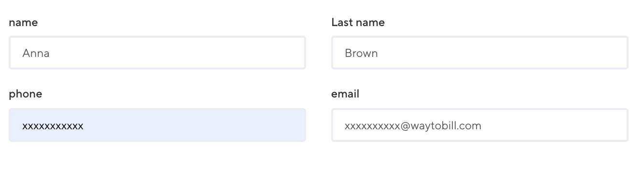The height and width of the screenshot is (193, 644).
Task: Focus the name input field
Action: pyautogui.click(x=157, y=53)
